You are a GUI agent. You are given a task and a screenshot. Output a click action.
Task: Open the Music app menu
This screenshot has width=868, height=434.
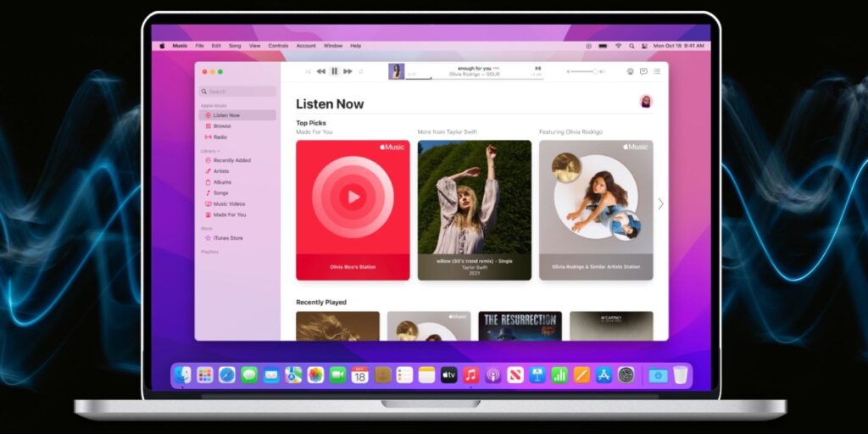click(180, 46)
